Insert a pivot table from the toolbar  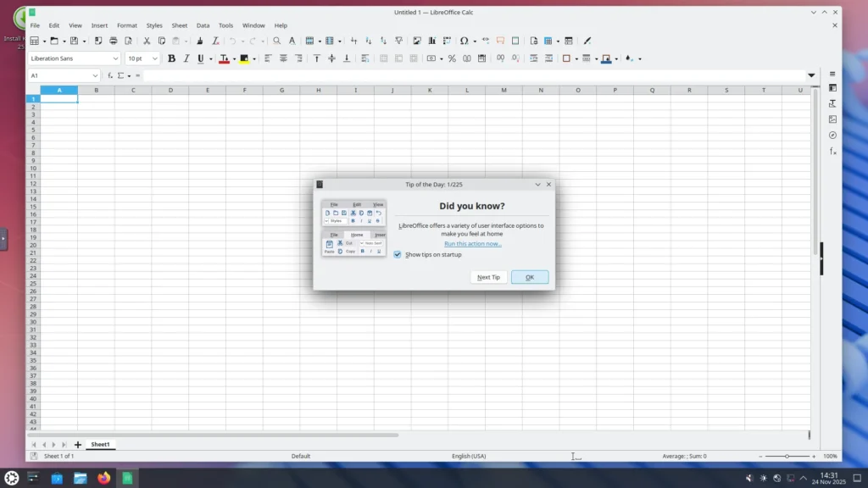click(447, 40)
